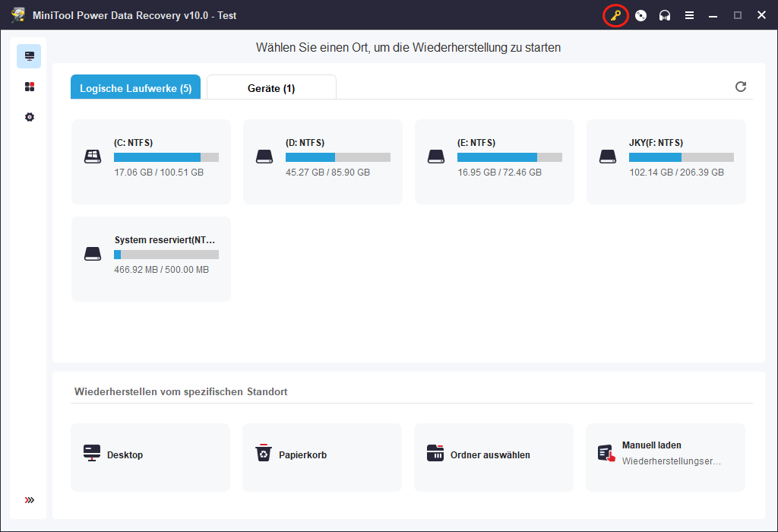
Task: Click the D: drive disk icon
Action: [x=264, y=157]
